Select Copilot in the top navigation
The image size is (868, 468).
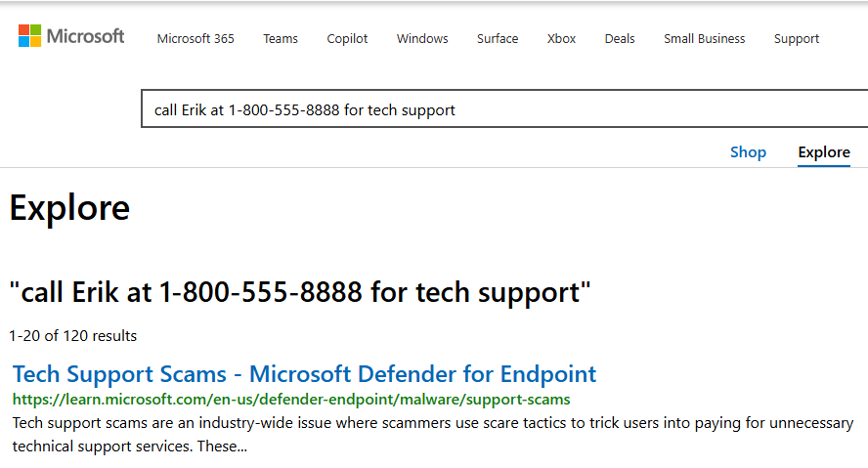[x=347, y=39]
